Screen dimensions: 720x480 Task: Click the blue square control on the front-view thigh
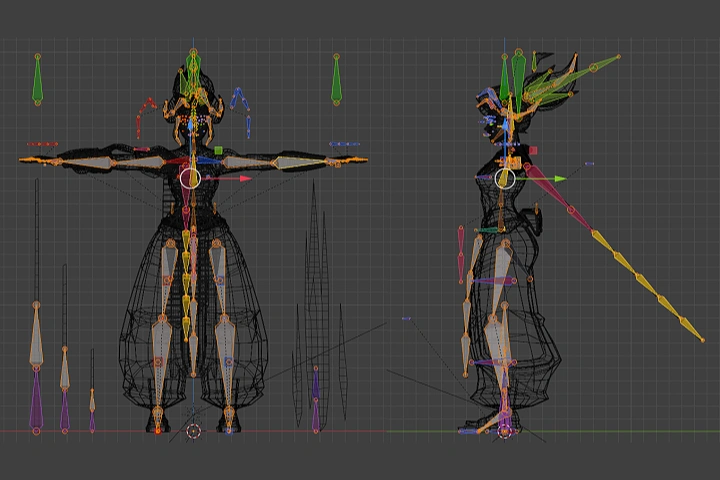click(220, 280)
